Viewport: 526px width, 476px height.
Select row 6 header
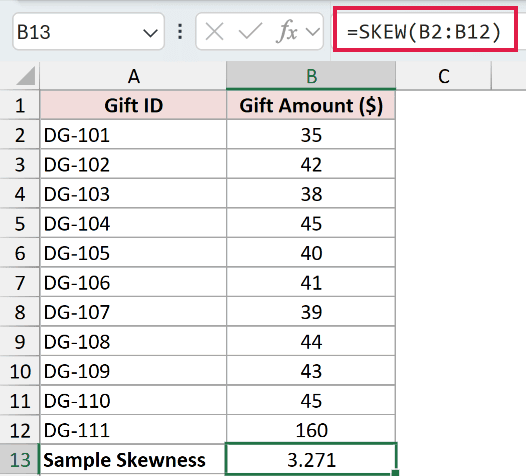[x=20, y=253]
